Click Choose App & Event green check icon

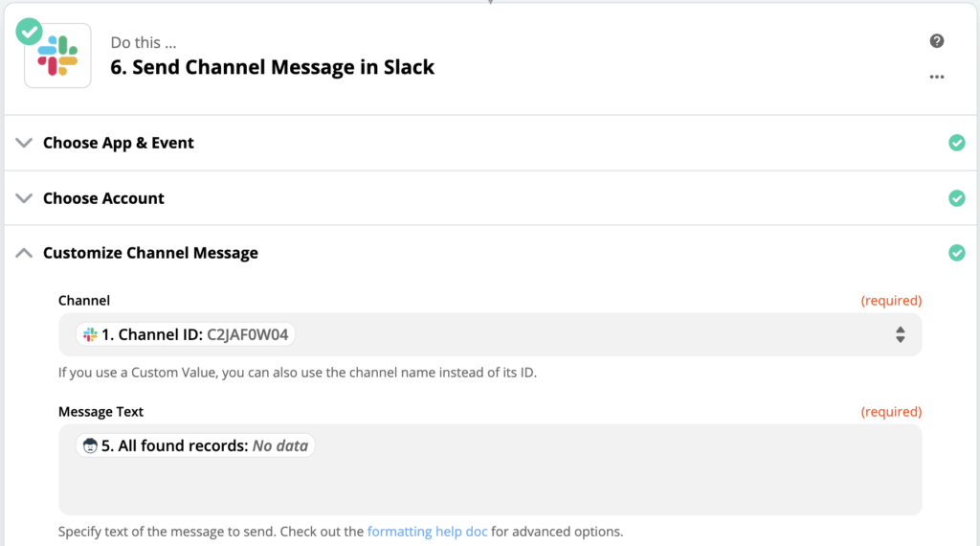pos(956,143)
